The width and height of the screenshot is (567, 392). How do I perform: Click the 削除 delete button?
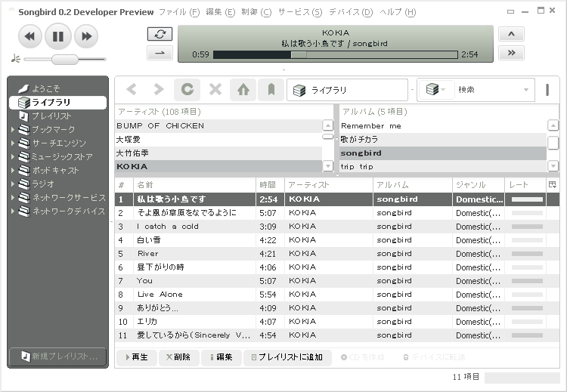[178, 357]
